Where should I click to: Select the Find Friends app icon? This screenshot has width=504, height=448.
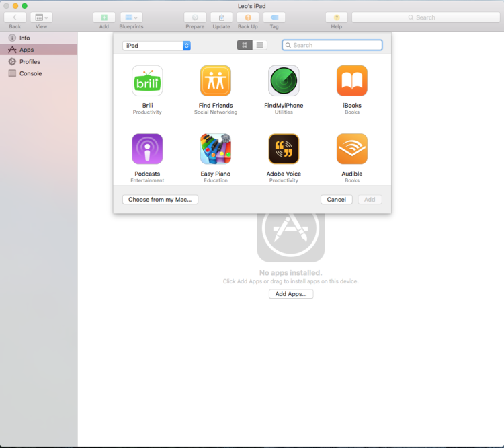215,81
